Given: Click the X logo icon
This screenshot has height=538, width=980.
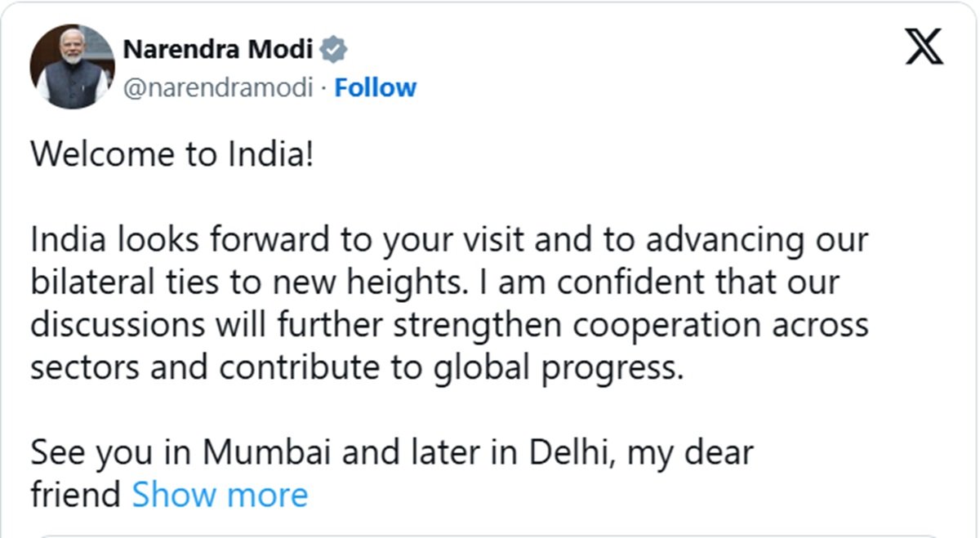Looking at the screenshot, I should tap(924, 46).
